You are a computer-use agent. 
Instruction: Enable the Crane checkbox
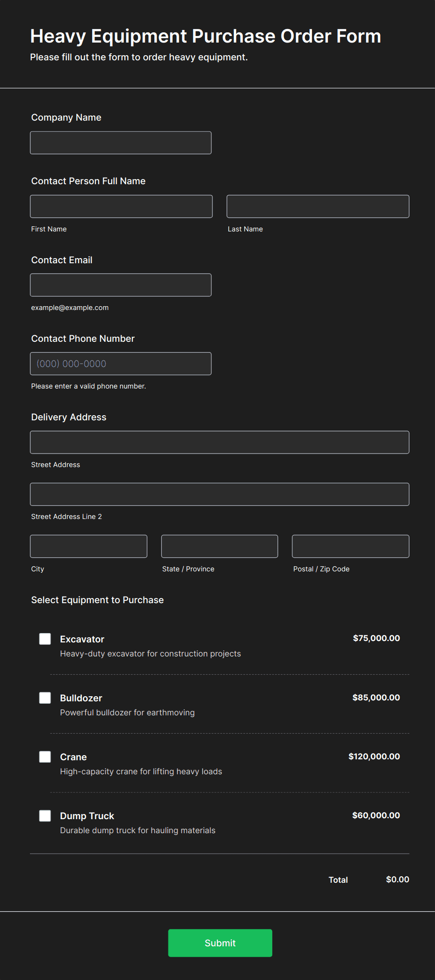point(45,757)
